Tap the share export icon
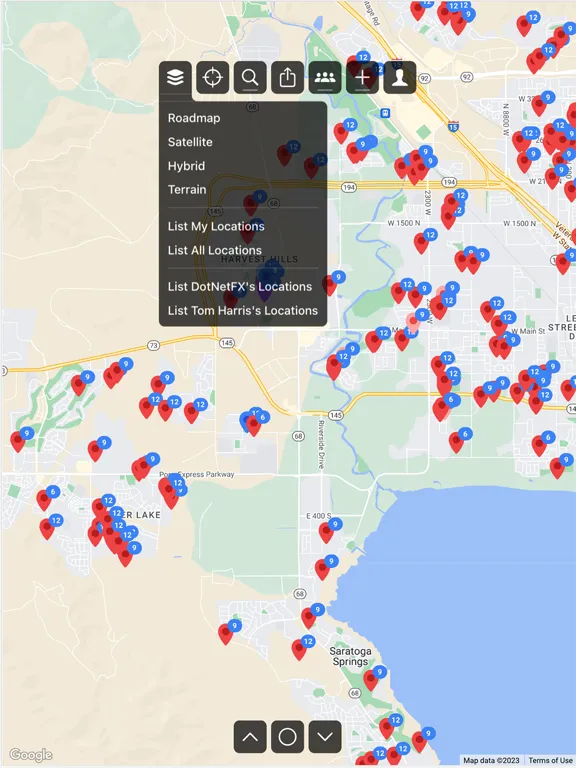 288,77
